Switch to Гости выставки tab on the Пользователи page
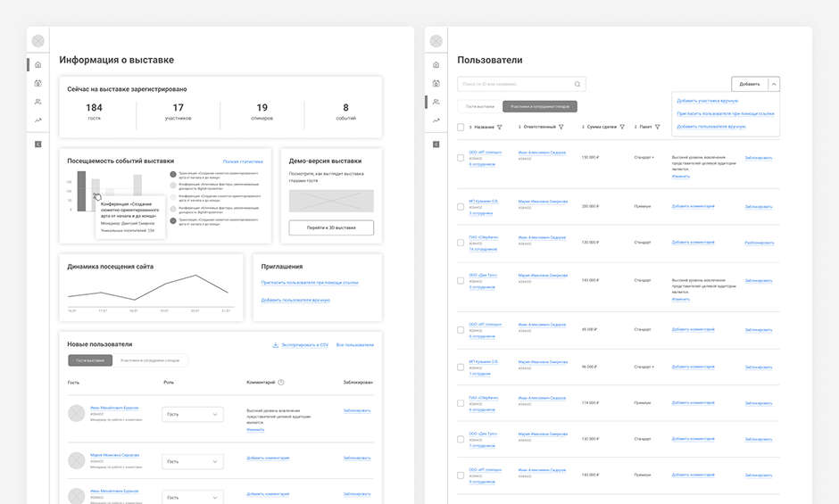 pyautogui.click(x=478, y=106)
